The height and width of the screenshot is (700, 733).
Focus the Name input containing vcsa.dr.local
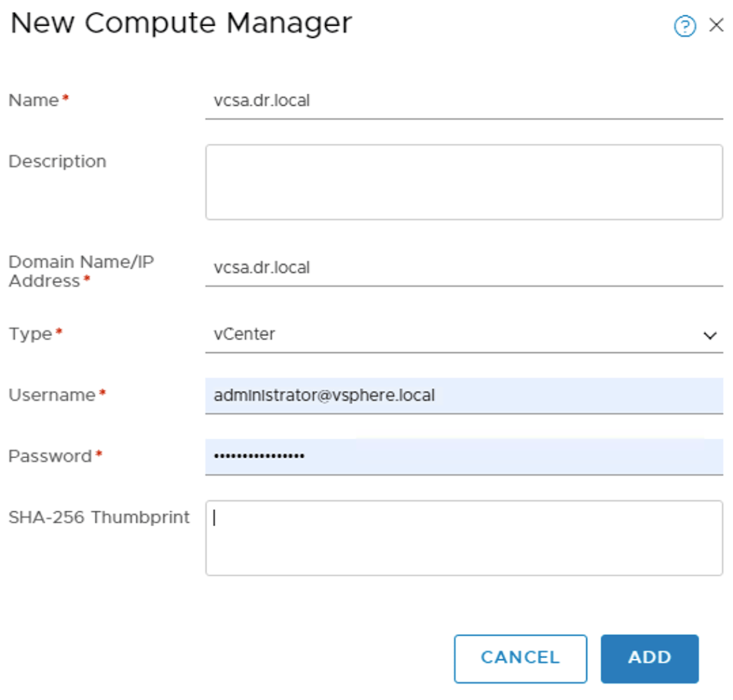pos(463,101)
